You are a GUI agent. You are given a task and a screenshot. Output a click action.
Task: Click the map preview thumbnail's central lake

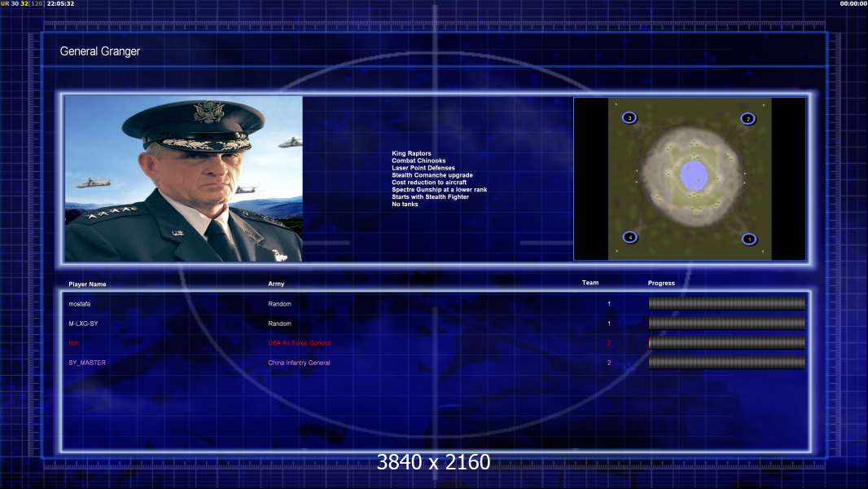(x=694, y=175)
